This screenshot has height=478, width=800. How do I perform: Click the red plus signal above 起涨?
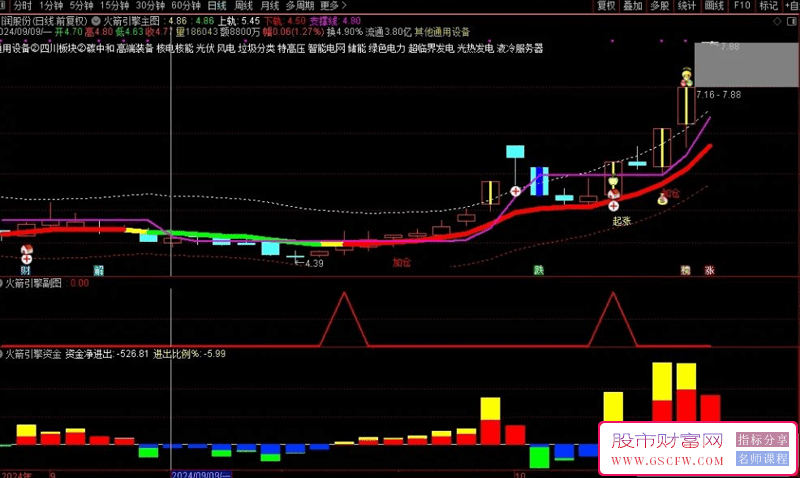613,206
